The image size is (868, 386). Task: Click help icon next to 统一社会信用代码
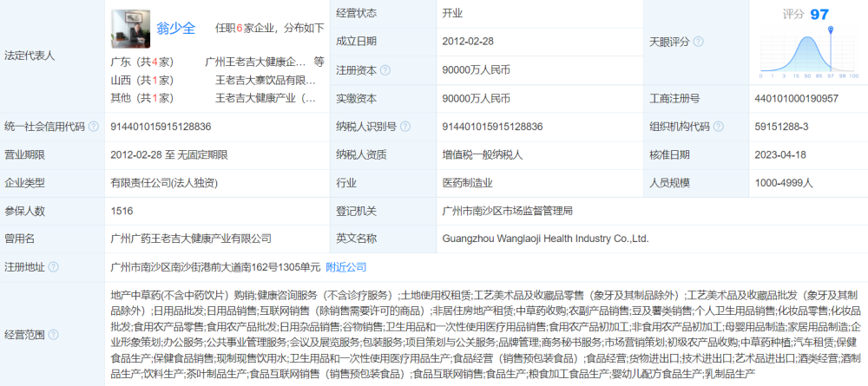94,127
